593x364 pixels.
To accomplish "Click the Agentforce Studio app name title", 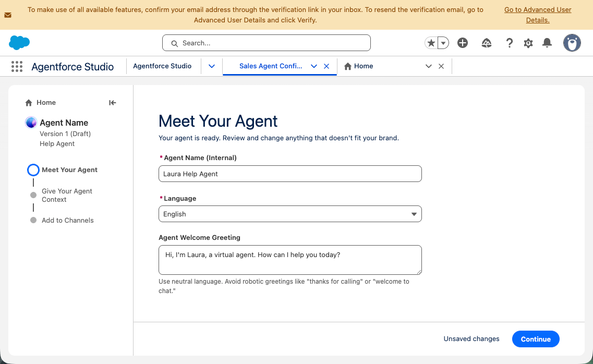I will 72,67.
